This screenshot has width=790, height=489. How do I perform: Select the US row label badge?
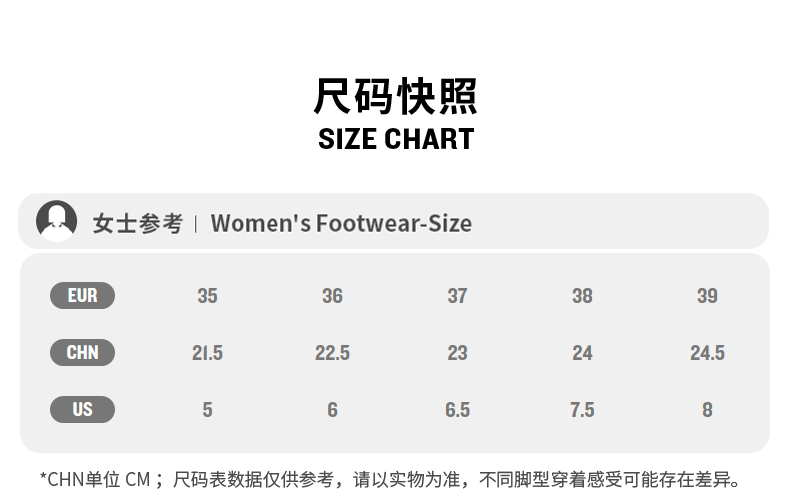pyautogui.click(x=82, y=410)
